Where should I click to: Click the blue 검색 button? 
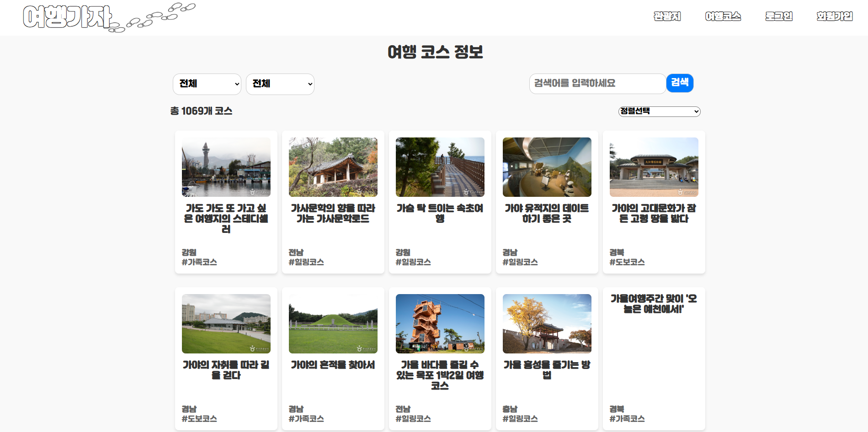pyautogui.click(x=680, y=83)
